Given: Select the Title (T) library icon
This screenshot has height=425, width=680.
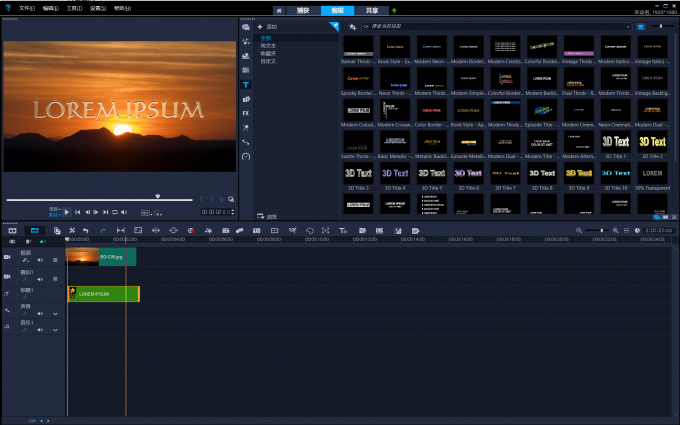Looking at the screenshot, I should click(x=246, y=85).
